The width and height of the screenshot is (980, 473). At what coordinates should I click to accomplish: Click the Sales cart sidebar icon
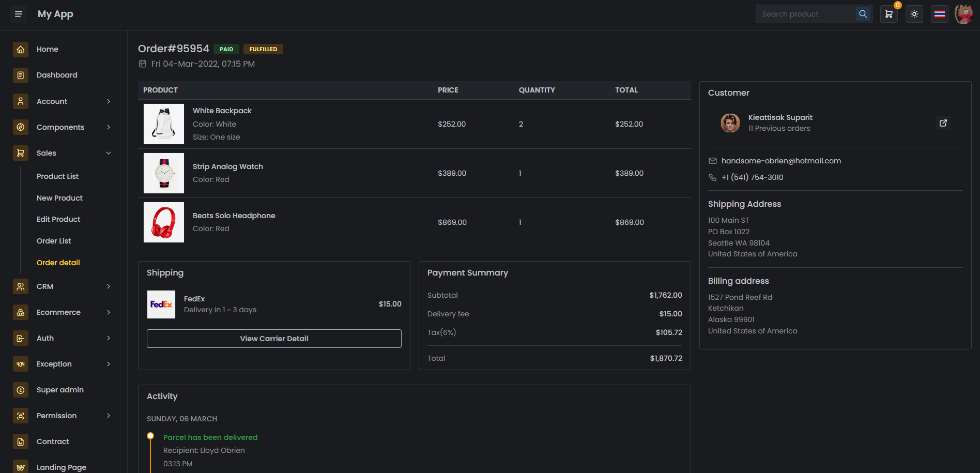point(21,153)
